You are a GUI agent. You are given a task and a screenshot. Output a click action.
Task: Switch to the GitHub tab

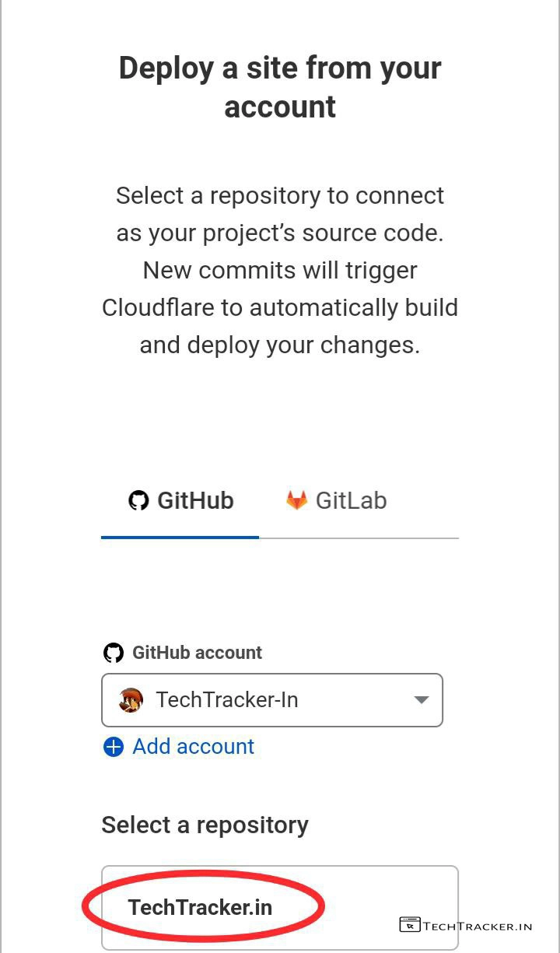180,501
